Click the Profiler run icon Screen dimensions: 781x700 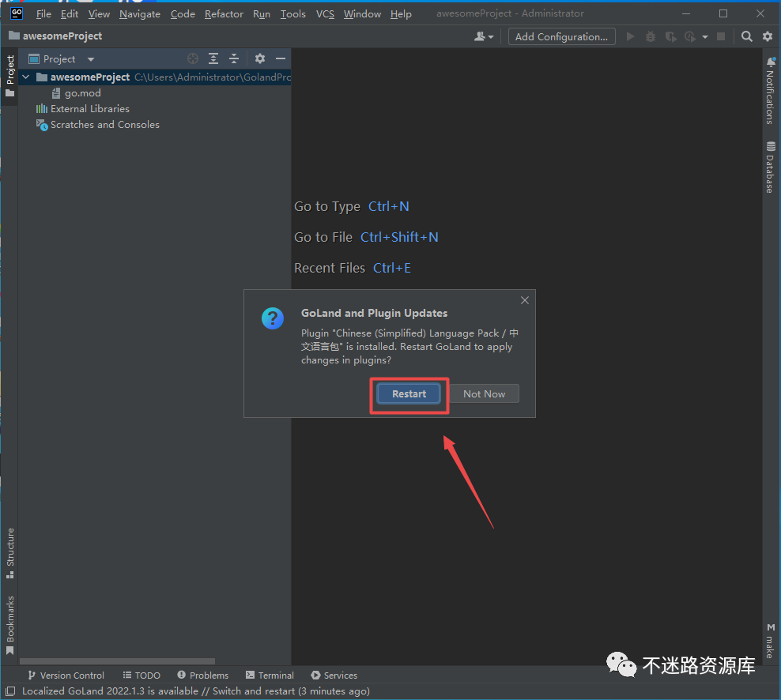tap(690, 36)
